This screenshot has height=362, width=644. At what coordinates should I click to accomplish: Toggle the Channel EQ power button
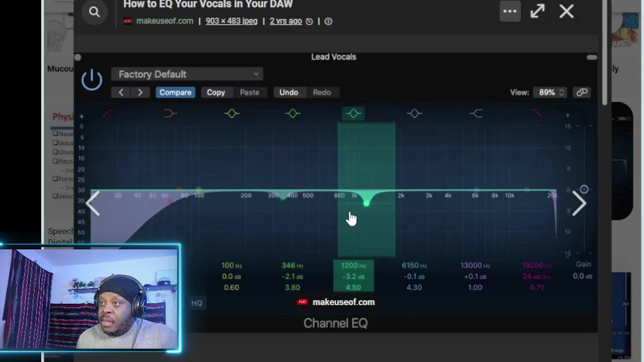pyautogui.click(x=92, y=80)
